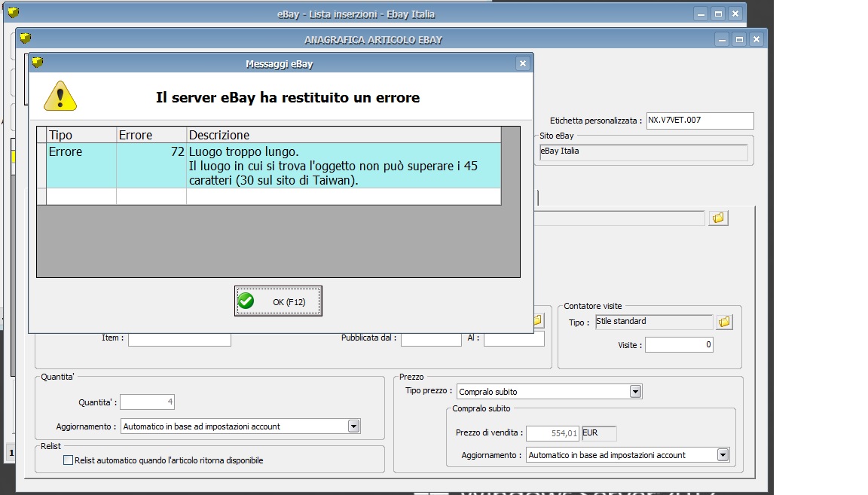
Task: Open the Quantita' Aggiornamento dropdown
Action: click(353, 426)
